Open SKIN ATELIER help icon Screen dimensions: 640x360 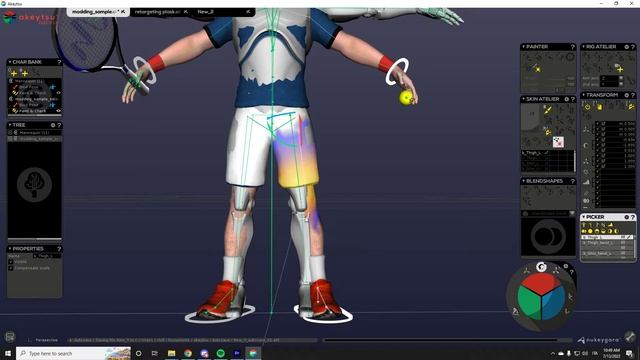573,99
